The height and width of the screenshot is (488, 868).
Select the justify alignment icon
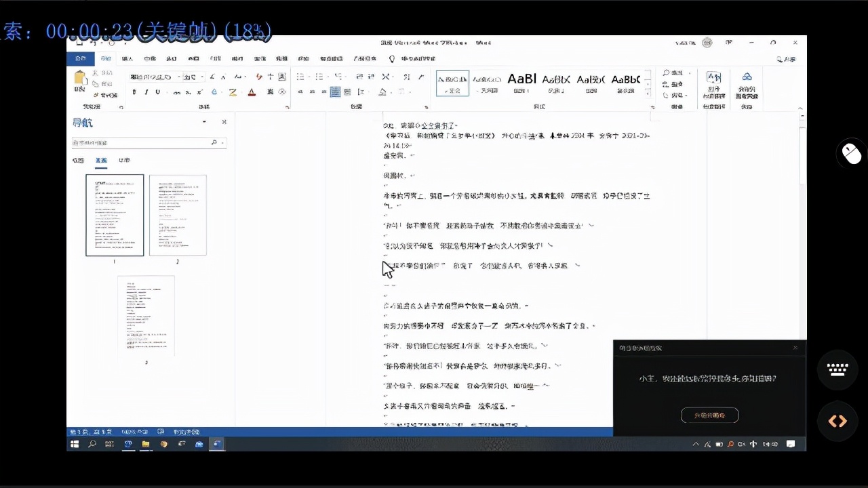point(335,92)
